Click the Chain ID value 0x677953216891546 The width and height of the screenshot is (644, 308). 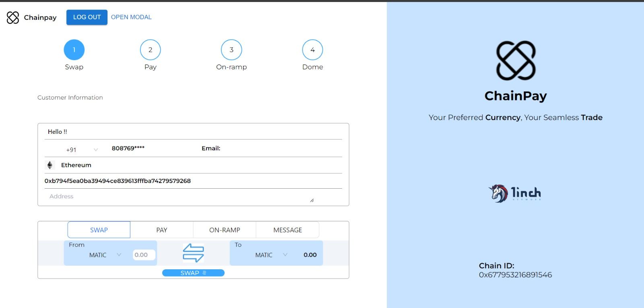pyautogui.click(x=515, y=275)
